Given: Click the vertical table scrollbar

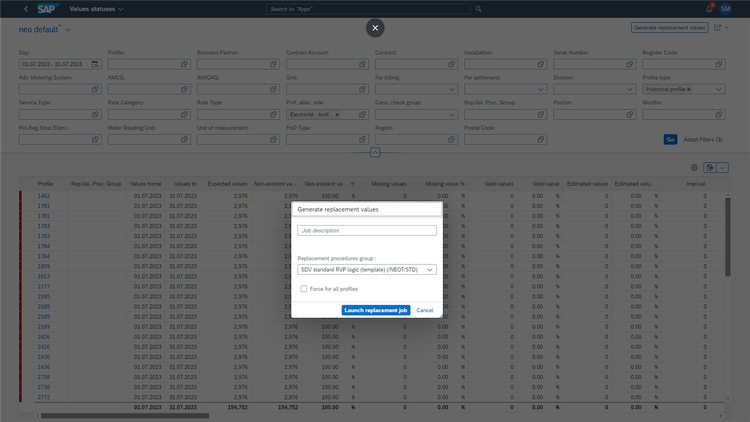Looking at the screenshot, I should 728,237.
